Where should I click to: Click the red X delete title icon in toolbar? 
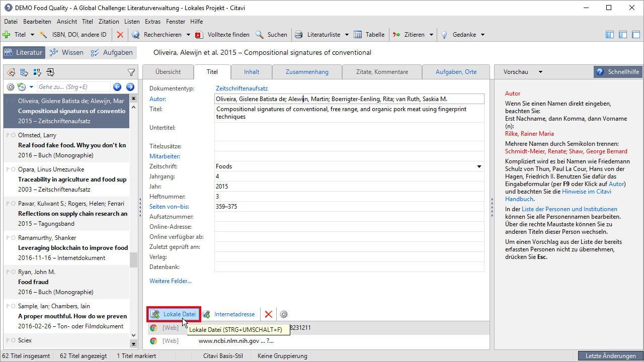click(120, 35)
